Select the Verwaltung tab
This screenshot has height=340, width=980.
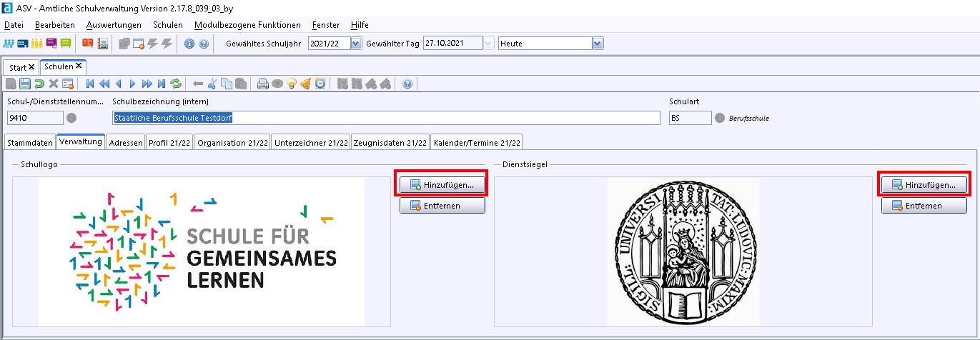coord(81,141)
